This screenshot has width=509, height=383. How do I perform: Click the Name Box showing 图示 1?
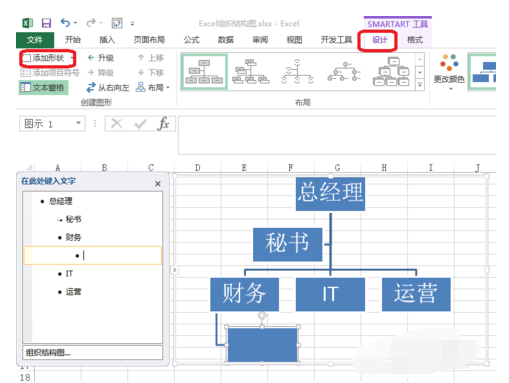47,124
